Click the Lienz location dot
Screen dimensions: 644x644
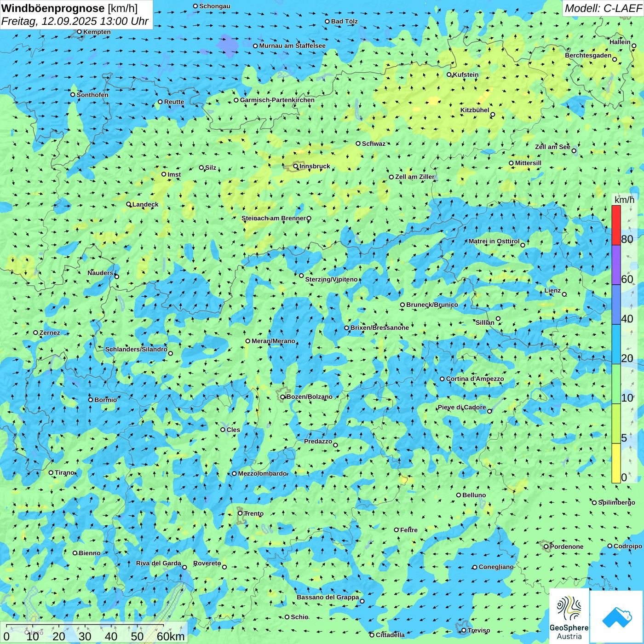click(x=564, y=294)
